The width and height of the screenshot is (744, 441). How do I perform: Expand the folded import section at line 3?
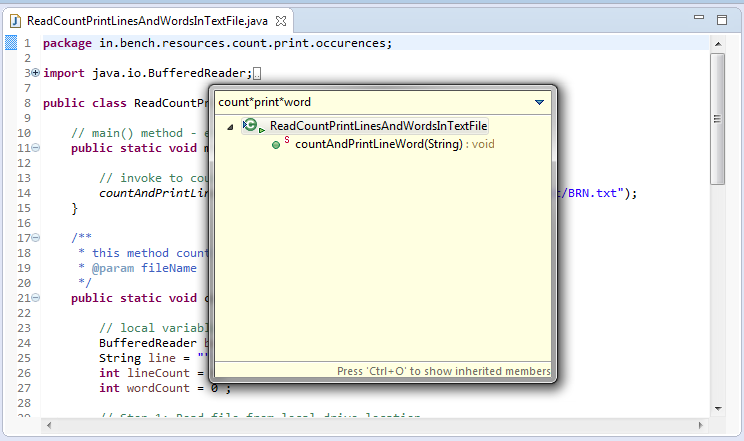coord(36,73)
